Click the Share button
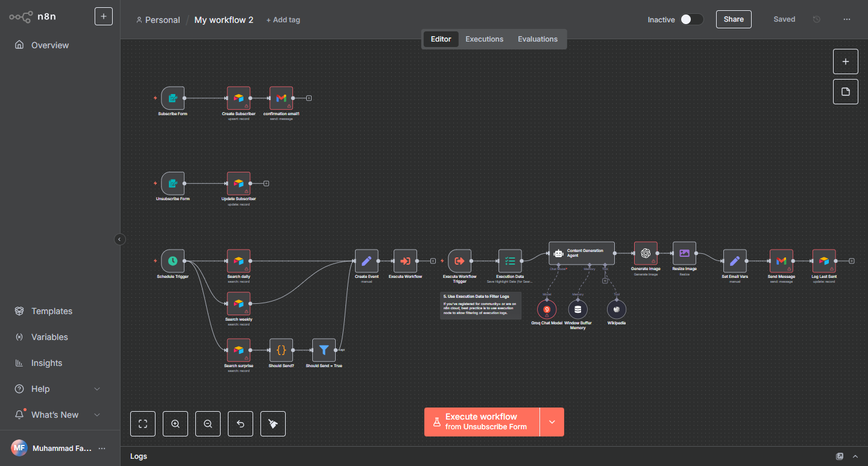The height and width of the screenshot is (466, 868). tap(734, 19)
